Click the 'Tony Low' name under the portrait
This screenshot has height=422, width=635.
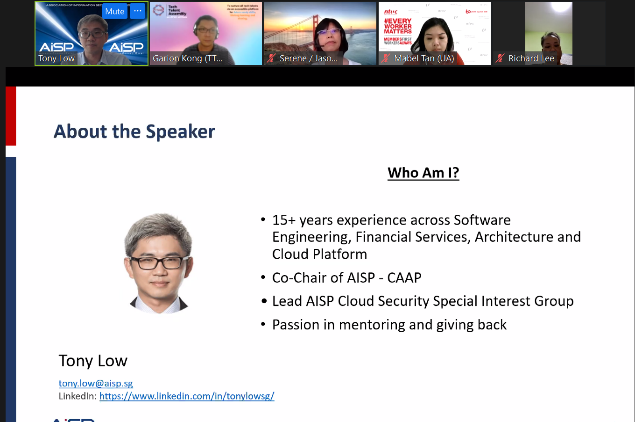(93, 360)
